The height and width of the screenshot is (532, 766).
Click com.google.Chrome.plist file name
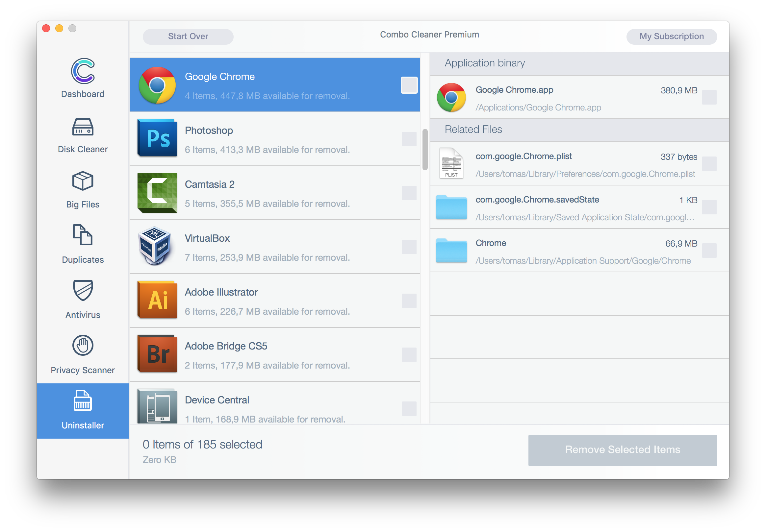523,156
